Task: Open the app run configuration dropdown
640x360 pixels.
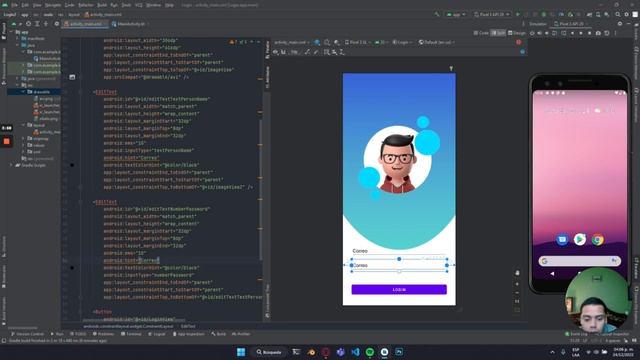Action: coord(456,14)
